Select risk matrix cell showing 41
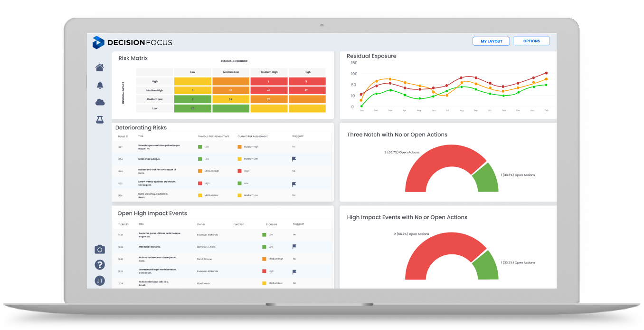 (268, 90)
